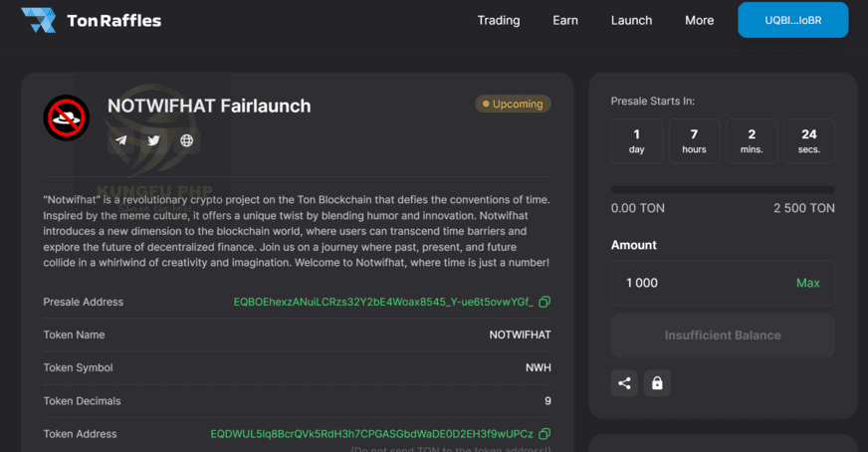Screen dimensions: 868x452
Task: Open the Earn menu
Action: click(565, 21)
